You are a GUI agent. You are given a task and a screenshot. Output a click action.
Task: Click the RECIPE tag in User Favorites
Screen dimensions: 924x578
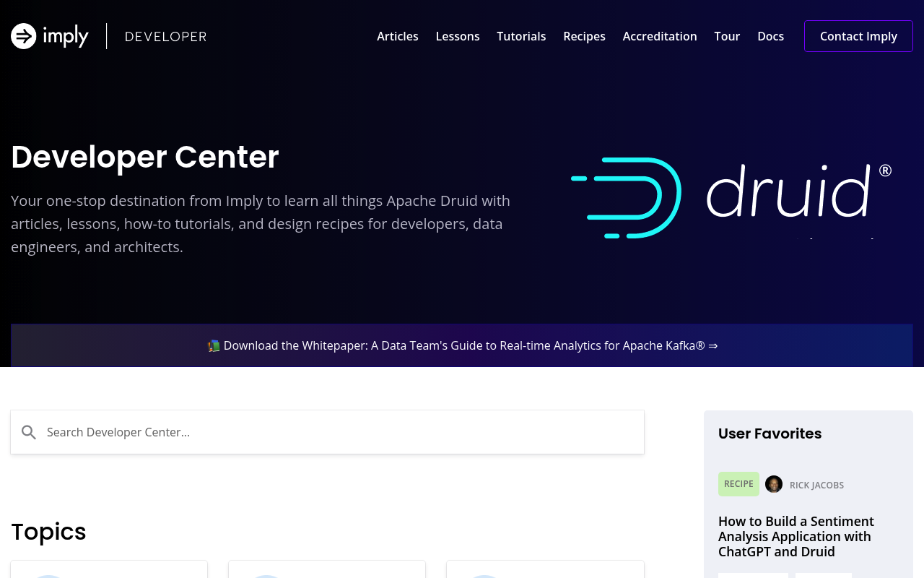[738, 484]
